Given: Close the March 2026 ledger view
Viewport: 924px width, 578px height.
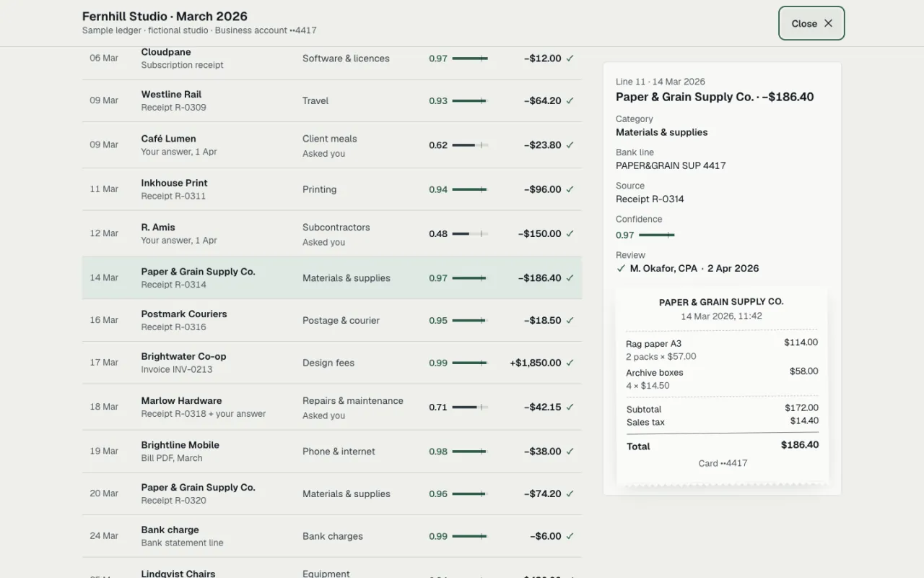Looking at the screenshot, I should tap(811, 23).
